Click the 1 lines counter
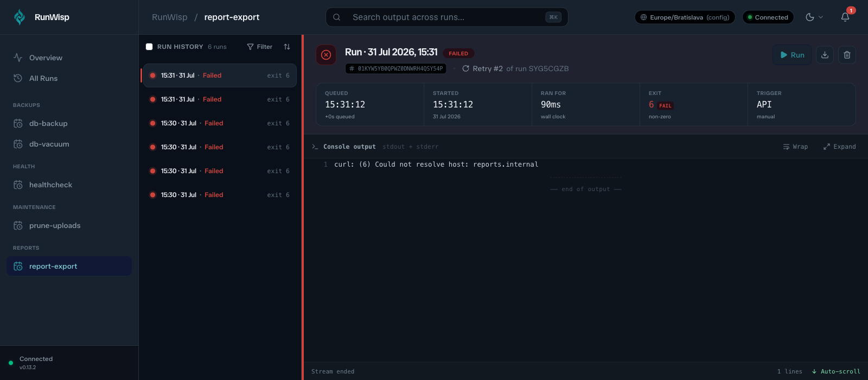Image resolution: width=868 pixels, height=380 pixels. pos(789,371)
